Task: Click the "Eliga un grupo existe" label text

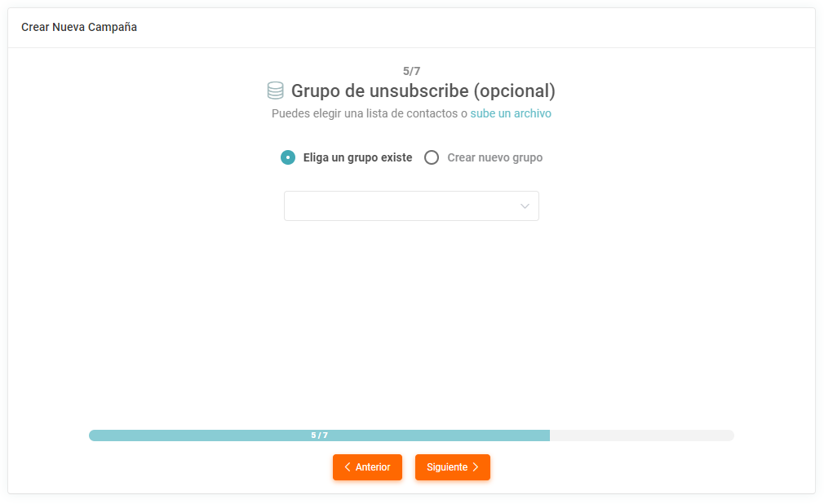Action: click(x=357, y=157)
